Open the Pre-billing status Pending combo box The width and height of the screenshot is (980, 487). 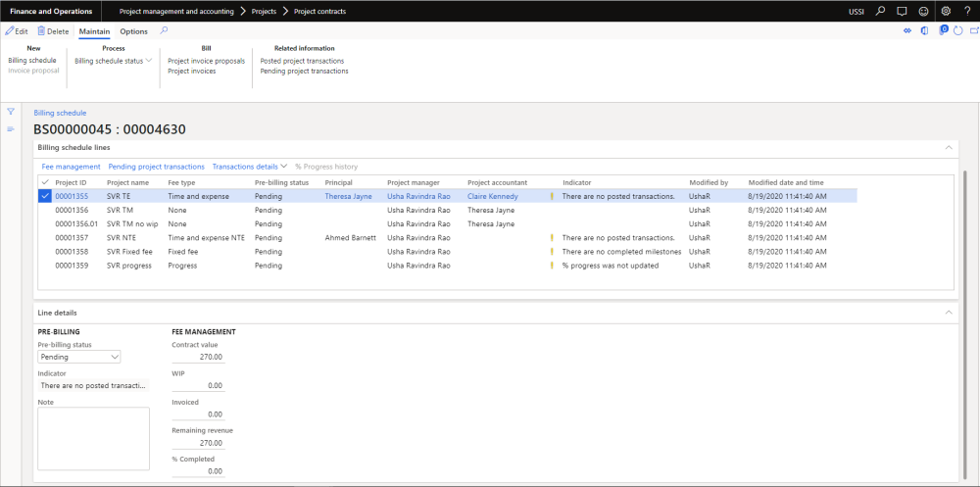coord(78,357)
